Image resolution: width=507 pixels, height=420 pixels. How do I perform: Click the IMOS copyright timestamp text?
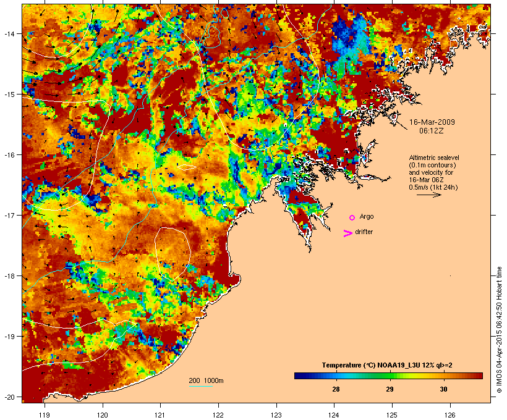499,330
